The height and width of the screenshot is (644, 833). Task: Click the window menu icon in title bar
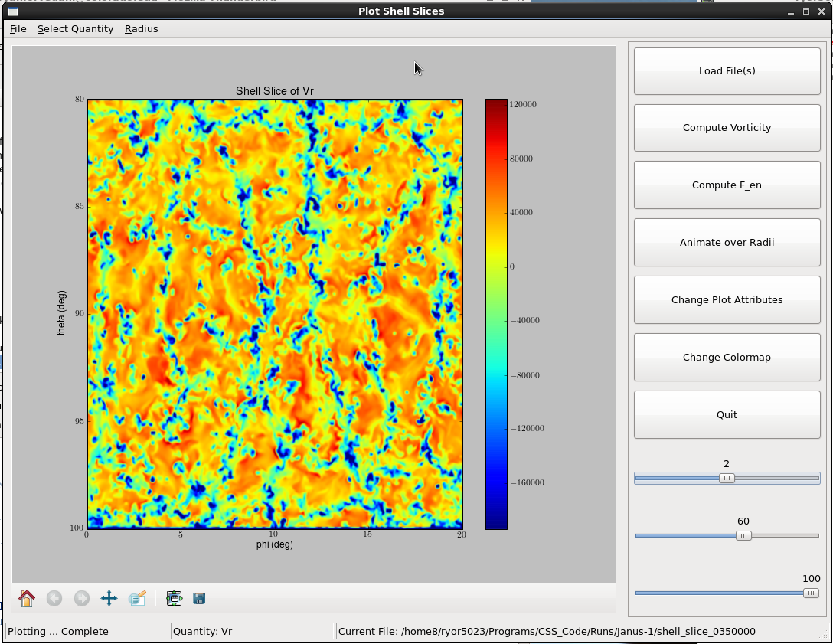coord(13,11)
